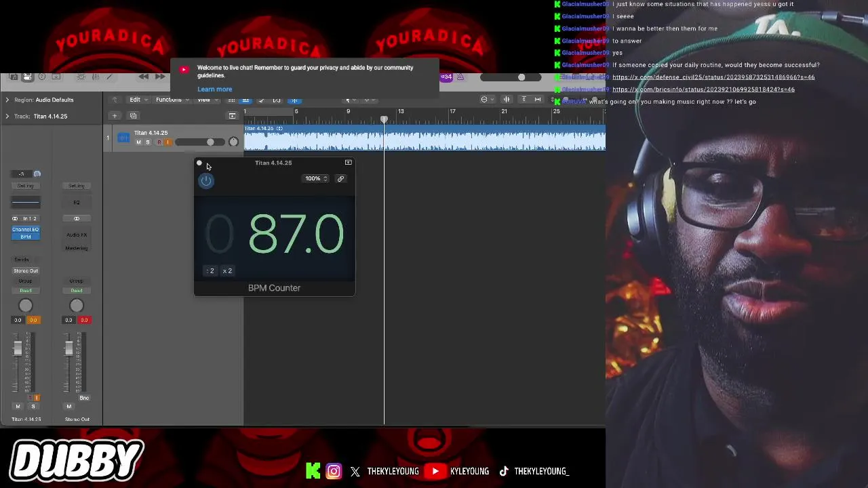This screenshot has height=488, width=868.
Task: Click the Mastering slot on Stereo Out strip
Action: pyautogui.click(x=77, y=248)
